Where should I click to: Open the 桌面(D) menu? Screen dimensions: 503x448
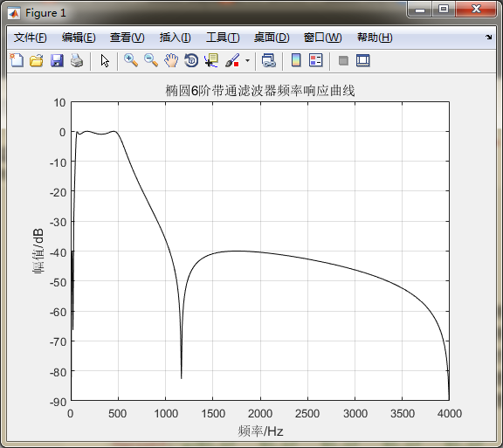click(x=272, y=38)
